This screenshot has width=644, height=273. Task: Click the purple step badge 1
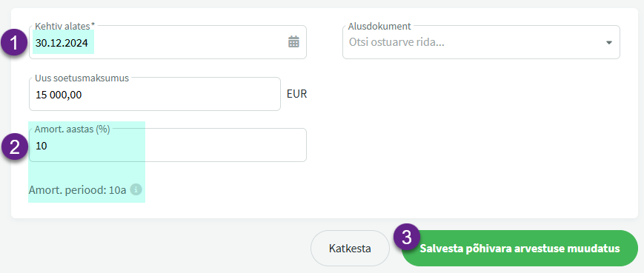(15, 44)
